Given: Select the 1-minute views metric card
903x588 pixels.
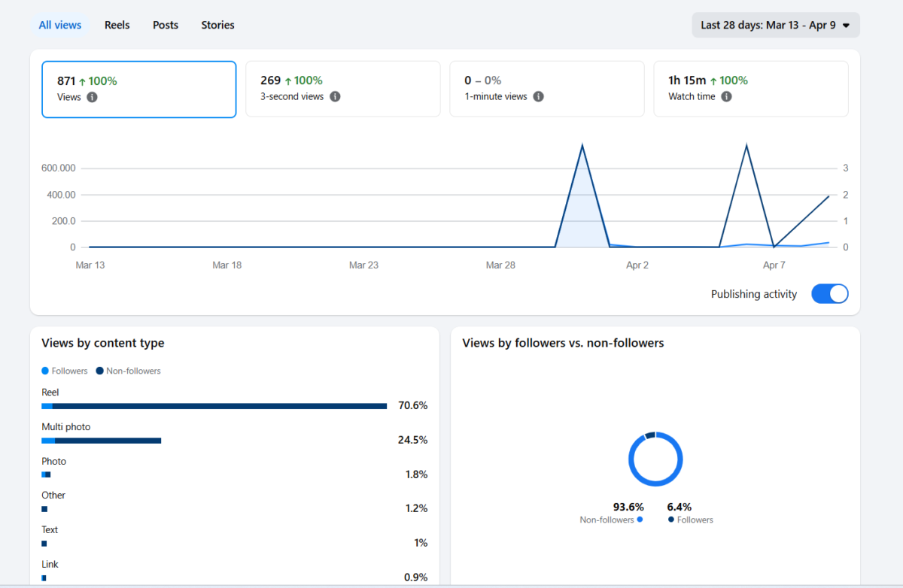Looking at the screenshot, I should click(x=546, y=88).
